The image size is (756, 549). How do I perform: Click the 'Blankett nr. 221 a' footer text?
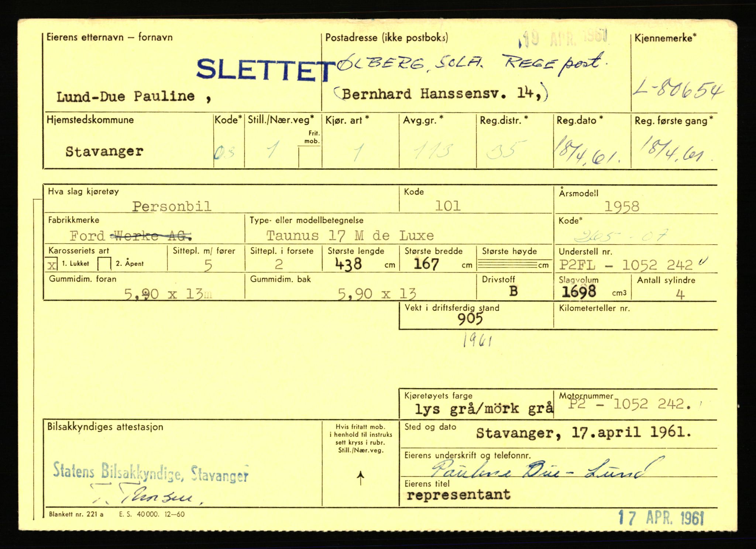point(76,514)
